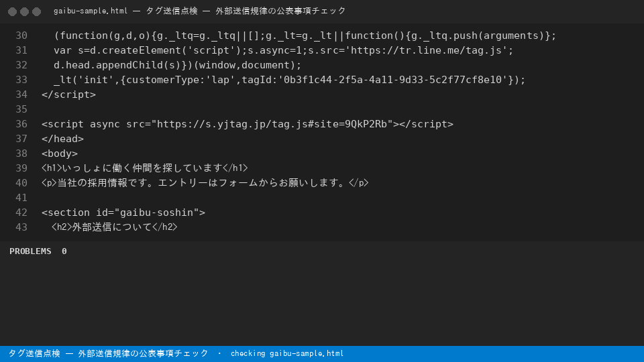Screen dimensions: 644x362
Task: Click status bar checking gaibu-sample.html
Action: coord(287,353)
